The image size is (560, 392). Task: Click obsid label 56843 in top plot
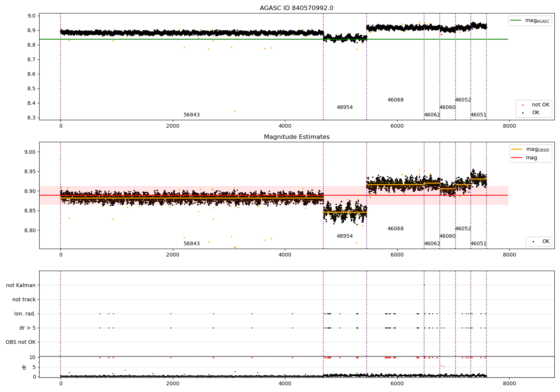click(192, 115)
